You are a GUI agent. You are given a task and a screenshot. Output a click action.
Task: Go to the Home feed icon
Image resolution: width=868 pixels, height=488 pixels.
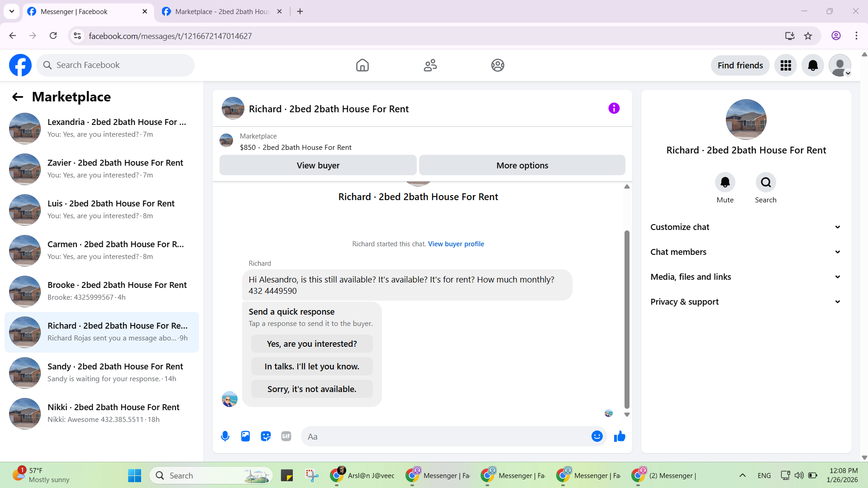362,65
